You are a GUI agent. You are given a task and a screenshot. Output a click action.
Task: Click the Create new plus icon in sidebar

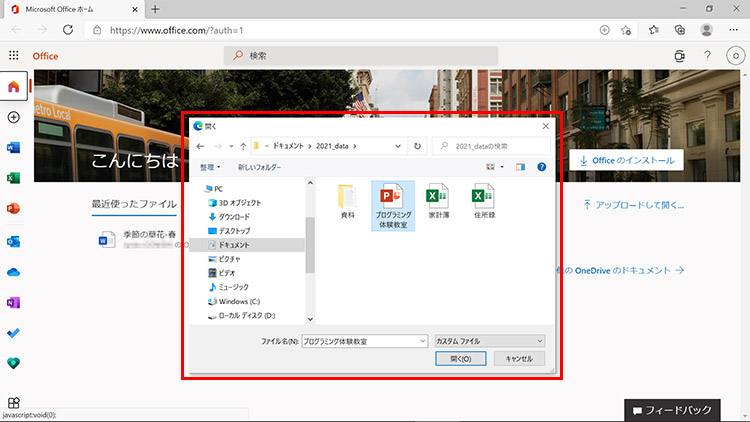coord(13,117)
